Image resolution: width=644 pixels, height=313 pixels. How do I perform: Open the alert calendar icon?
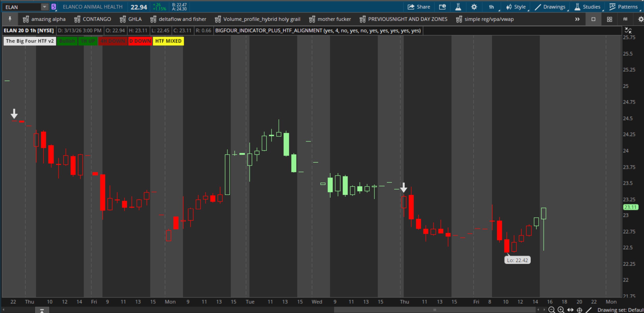(442, 7)
